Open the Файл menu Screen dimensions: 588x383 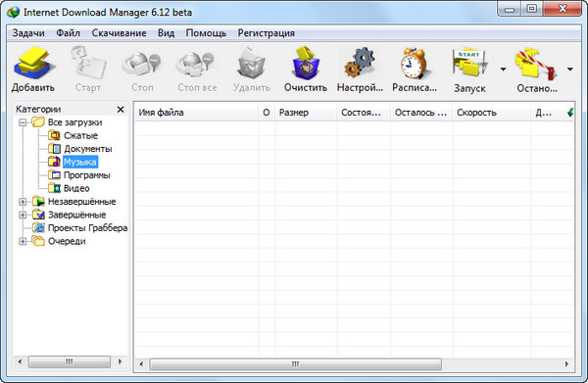(x=68, y=33)
